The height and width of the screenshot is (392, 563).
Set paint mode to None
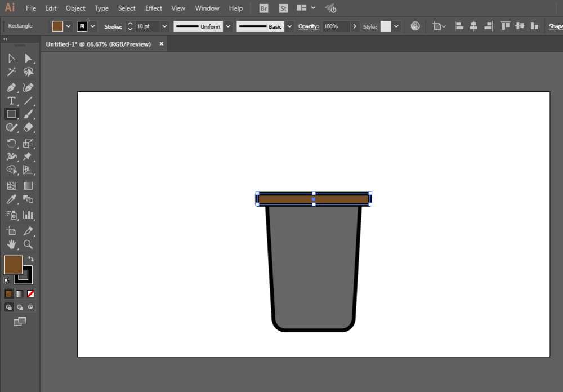click(31, 293)
